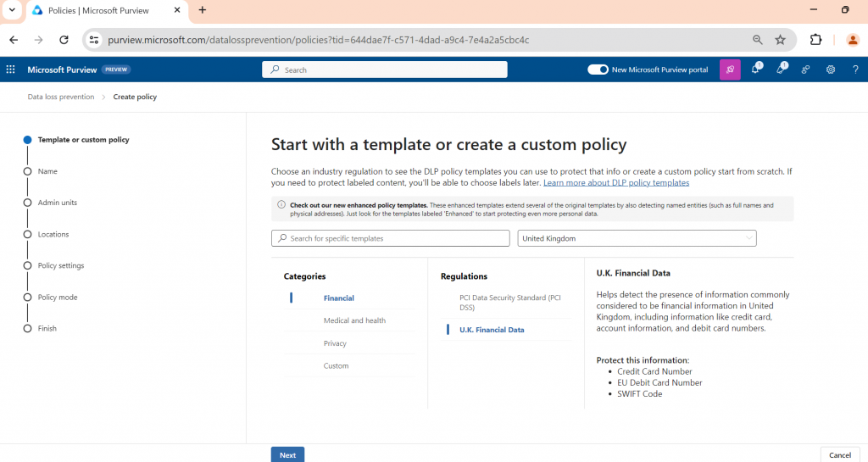The height and width of the screenshot is (462, 868).
Task: Expand the United Kingdom country dropdown
Action: [x=637, y=238]
